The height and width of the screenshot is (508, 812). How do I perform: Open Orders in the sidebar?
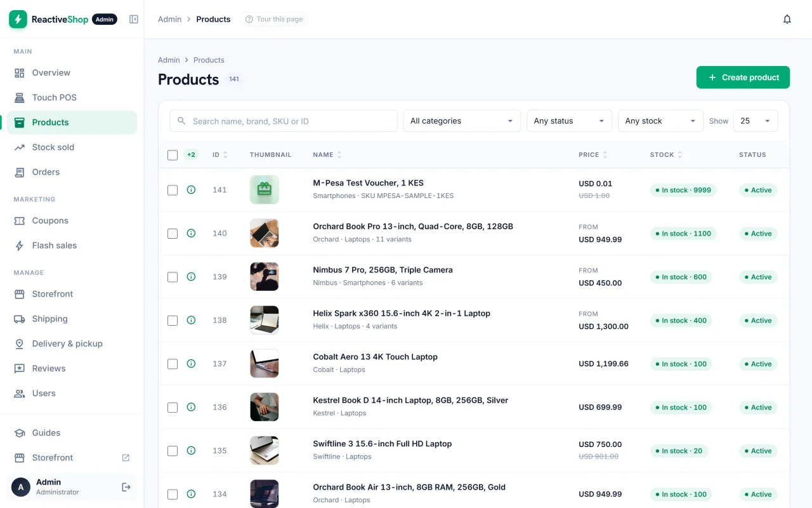click(72, 172)
